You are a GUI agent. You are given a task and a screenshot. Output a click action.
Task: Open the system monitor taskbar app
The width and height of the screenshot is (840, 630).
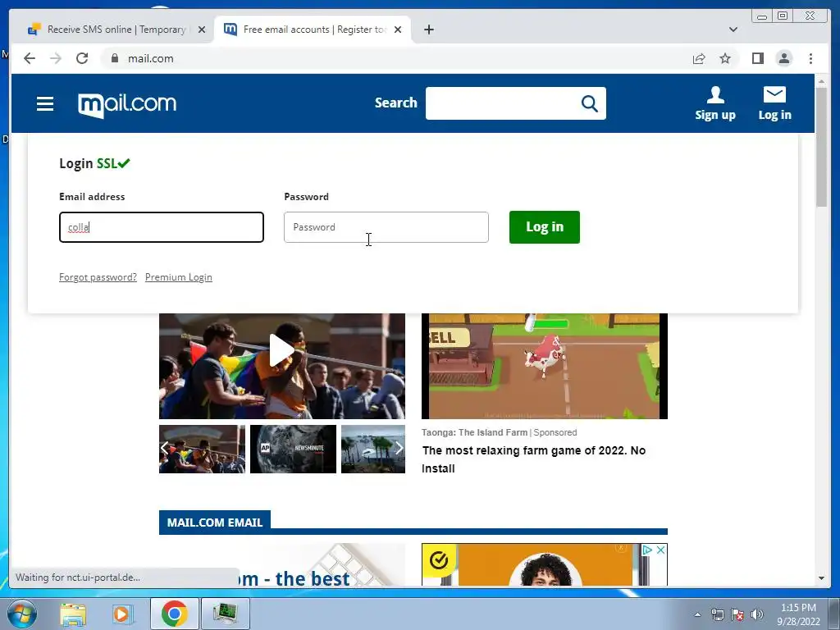225,614
